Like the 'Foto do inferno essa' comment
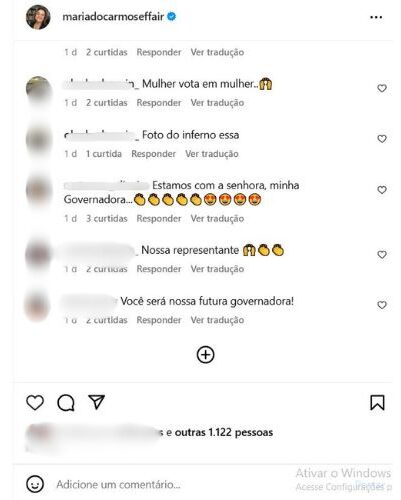This screenshot has height=500, width=401. (x=382, y=139)
